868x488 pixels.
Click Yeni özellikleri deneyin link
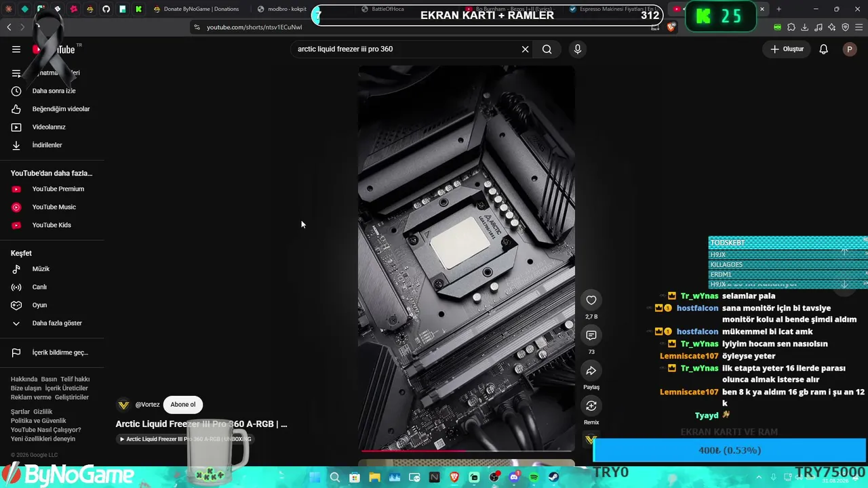point(43,439)
